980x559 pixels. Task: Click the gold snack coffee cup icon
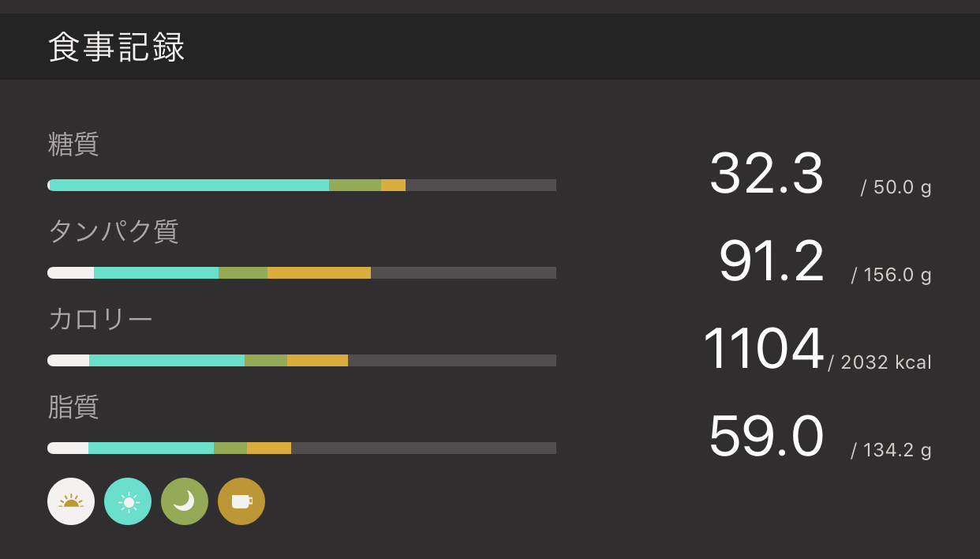point(241,501)
